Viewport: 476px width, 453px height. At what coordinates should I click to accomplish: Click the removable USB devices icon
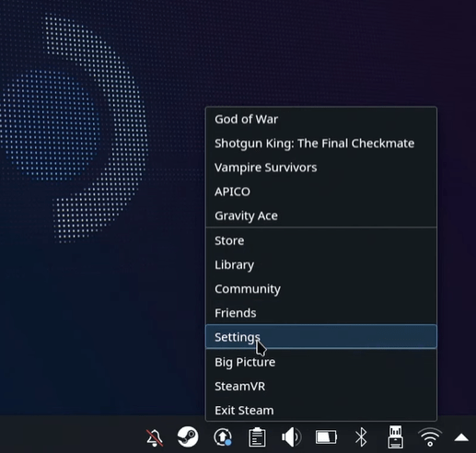396,436
